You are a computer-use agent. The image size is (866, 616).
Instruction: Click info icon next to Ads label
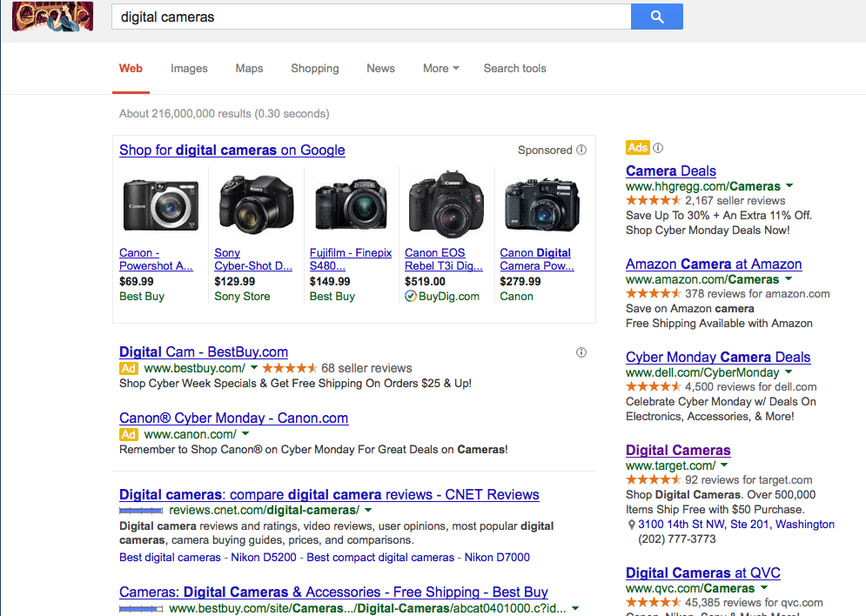click(658, 147)
